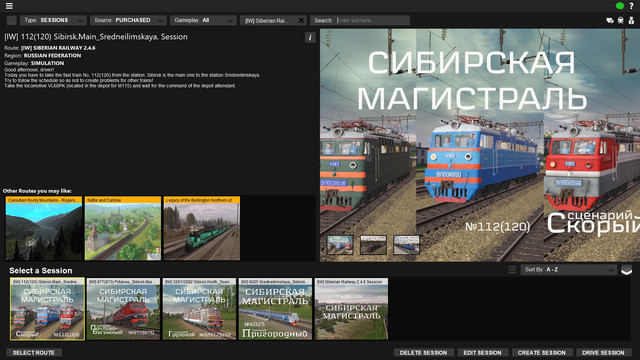Switch to list view icon beside Sort By
640x360 pixels.
click(x=512, y=270)
